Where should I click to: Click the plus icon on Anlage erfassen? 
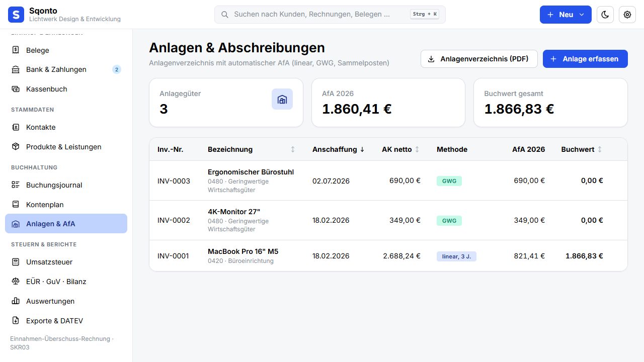(553, 59)
